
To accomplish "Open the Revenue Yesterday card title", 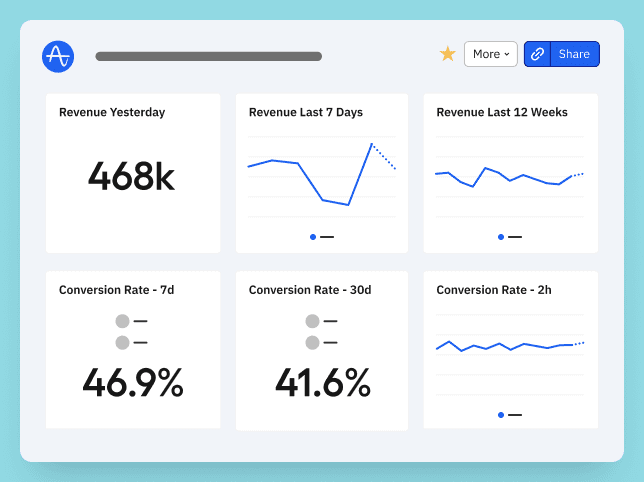I will pos(112,113).
